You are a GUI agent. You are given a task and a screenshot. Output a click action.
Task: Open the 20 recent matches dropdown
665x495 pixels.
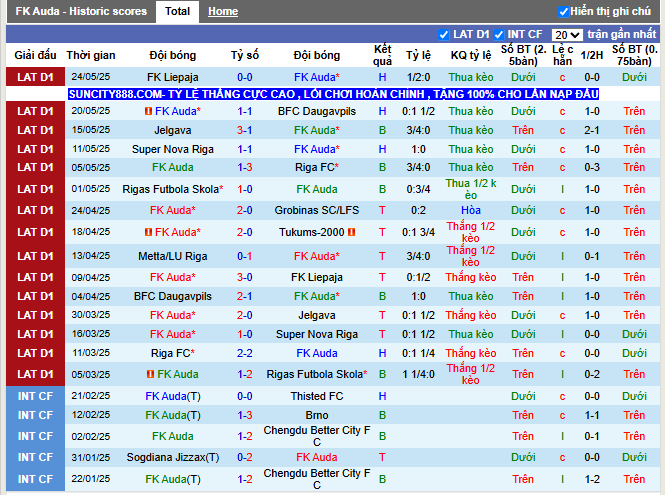coord(567,35)
